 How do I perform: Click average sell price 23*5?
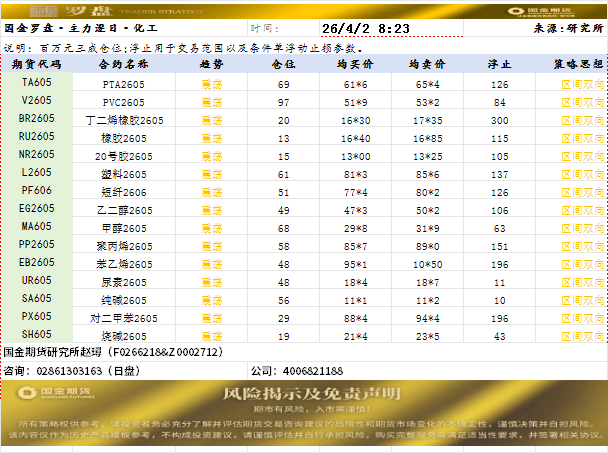point(427,337)
